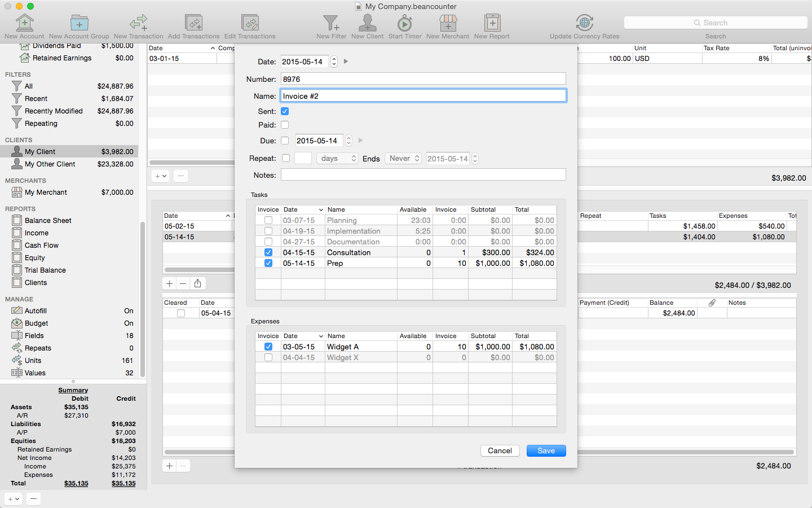The image size is (812, 508).
Task: Uncheck the Consultation task invoice checkbox
Action: [268, 252]
